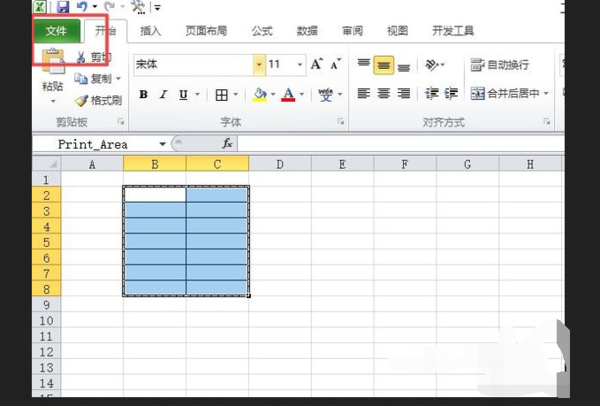
Task: Open the underline style dropdown arrow
Action: (197, 94)
